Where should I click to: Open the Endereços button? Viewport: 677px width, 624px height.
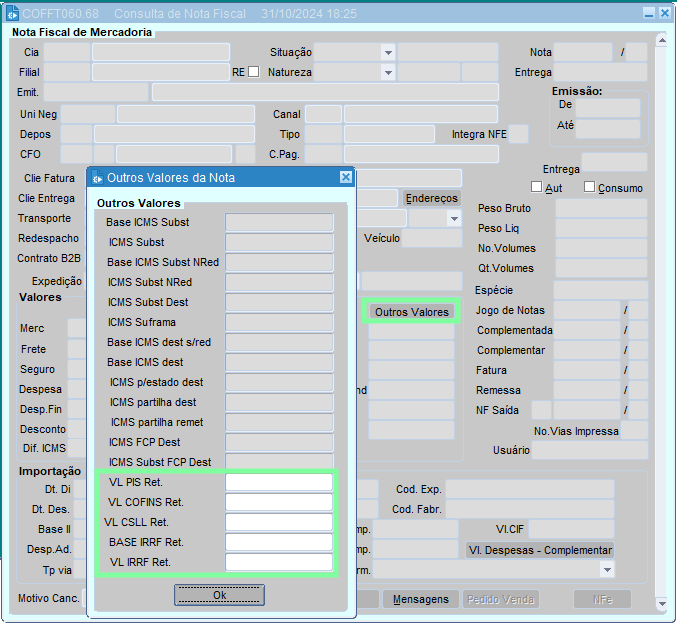click(431, 198)
